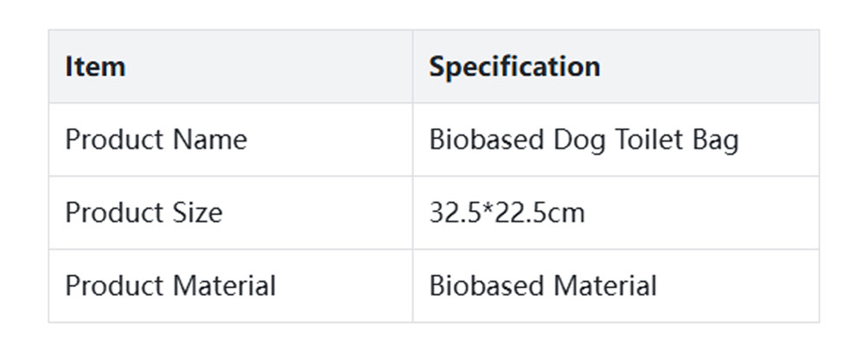868x354 pixels.
Task: Select the "Product Material" cell
Action: coord(170,285)
